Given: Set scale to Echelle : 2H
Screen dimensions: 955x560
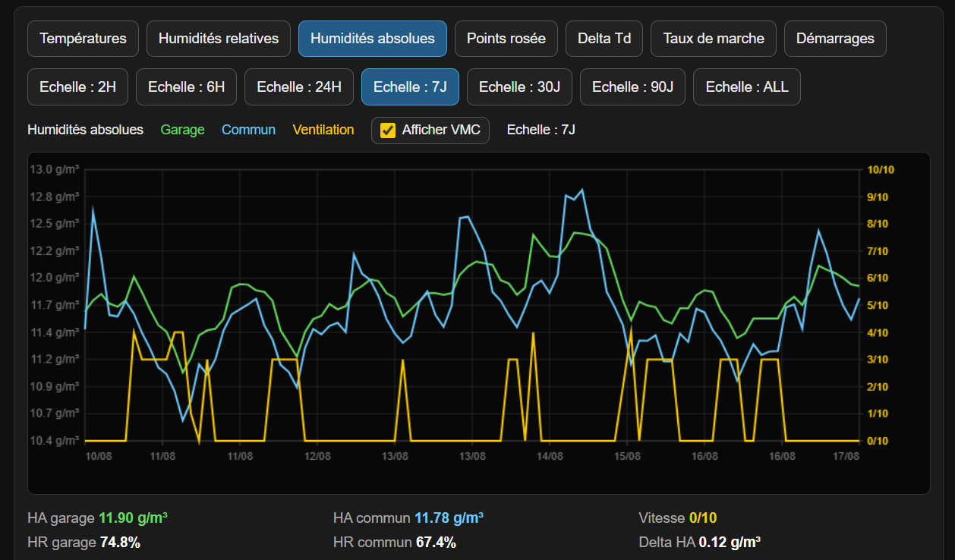Looking at the screenshot, I should coord(78,87).
